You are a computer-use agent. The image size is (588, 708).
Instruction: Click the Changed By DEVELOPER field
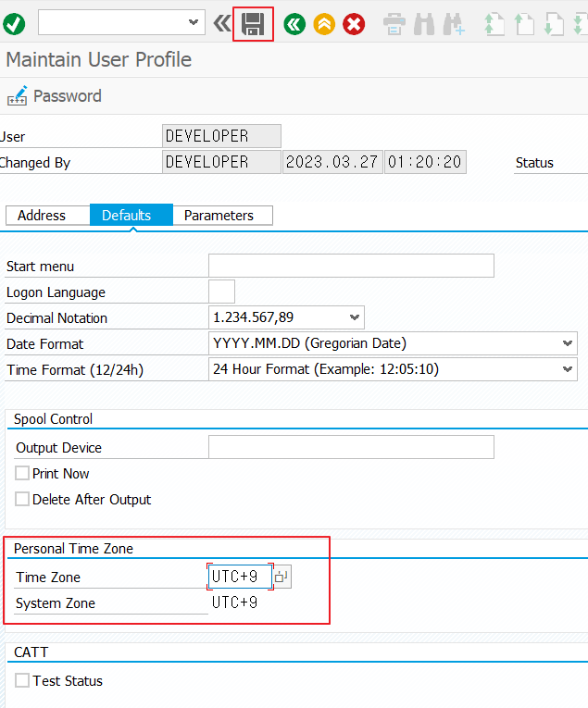coord(221,162)
